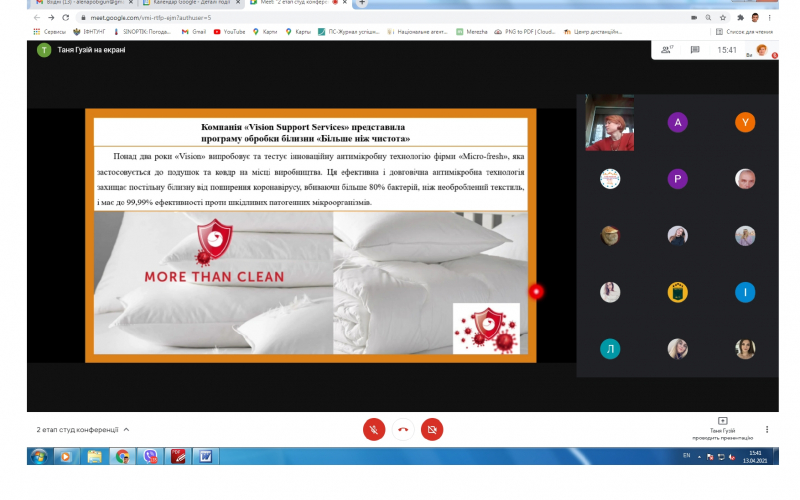Open Viber from the taskbar
Viewport: 800px width, 500px height.
(150, 456)
